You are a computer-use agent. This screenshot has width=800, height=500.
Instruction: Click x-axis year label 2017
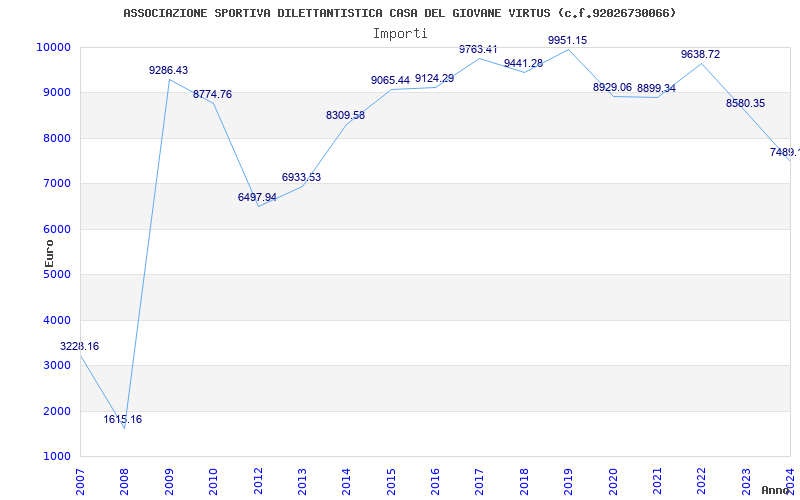click(480, 482)
